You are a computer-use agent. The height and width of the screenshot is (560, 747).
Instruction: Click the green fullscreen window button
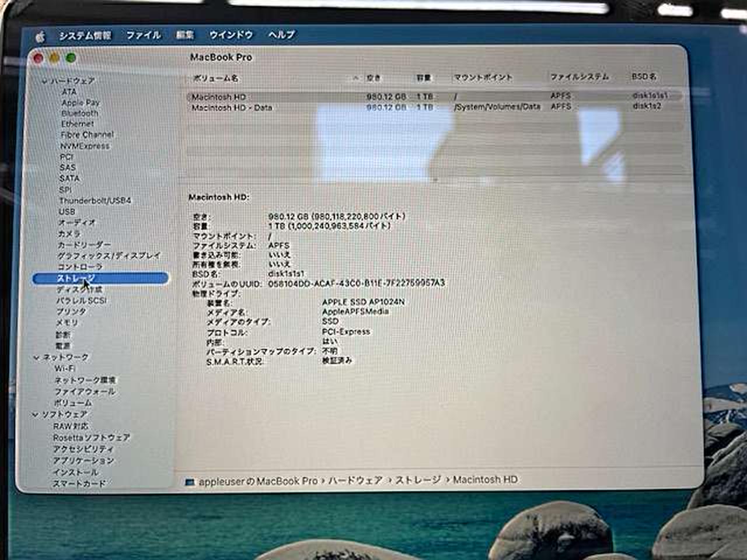71,58
